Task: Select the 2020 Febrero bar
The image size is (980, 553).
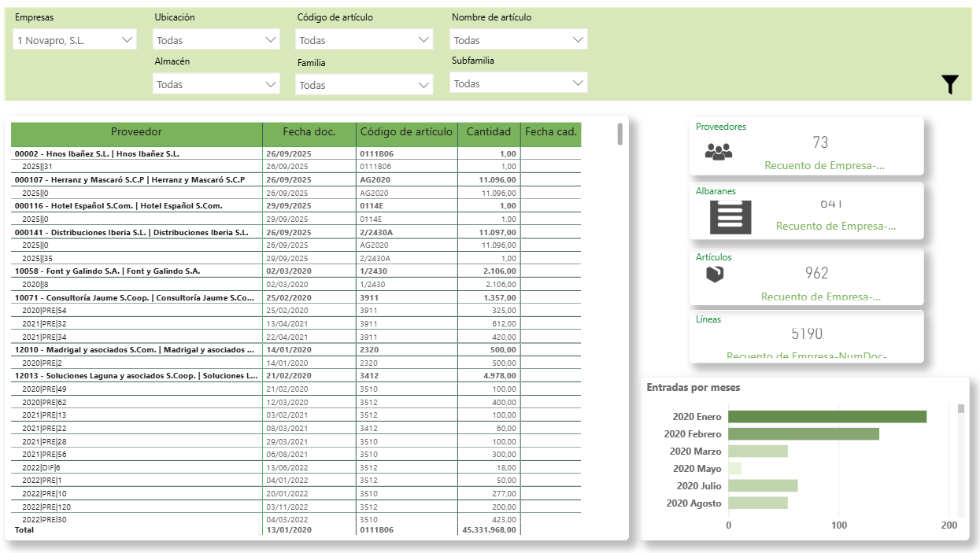Action: [803, 434]
